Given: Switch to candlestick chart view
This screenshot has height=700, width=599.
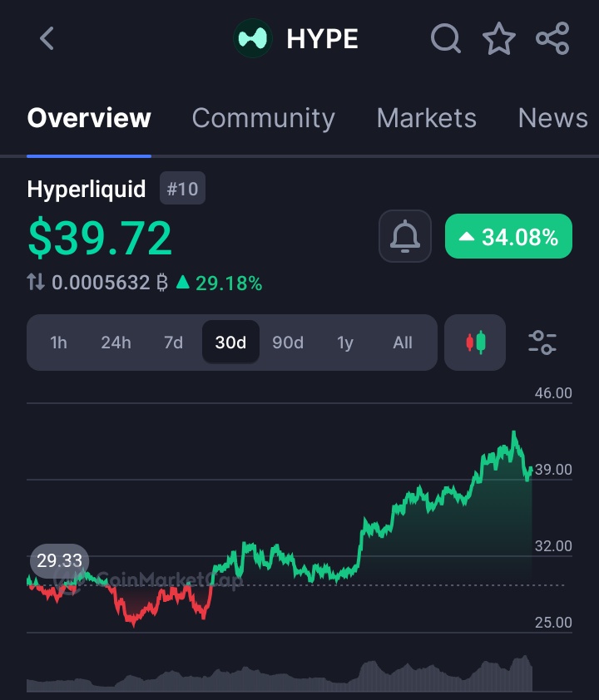Looking at the screenshot, I should [475, 343].
